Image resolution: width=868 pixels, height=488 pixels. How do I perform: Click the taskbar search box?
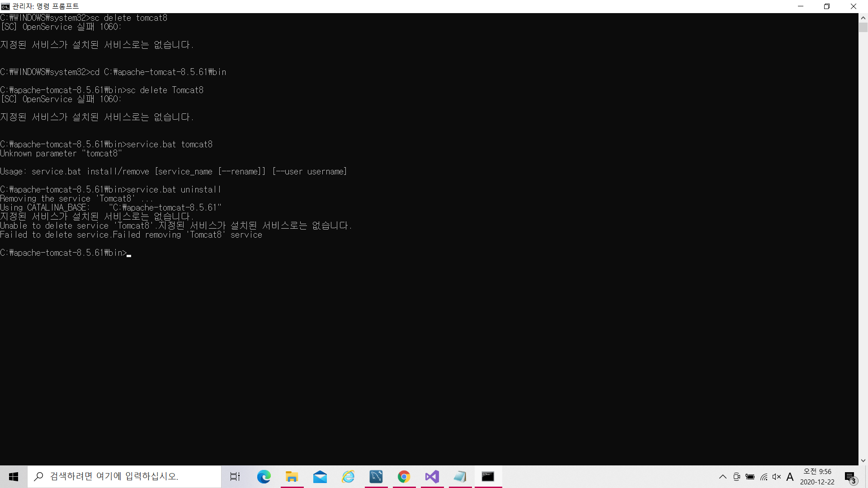click(x=124, y=477)
